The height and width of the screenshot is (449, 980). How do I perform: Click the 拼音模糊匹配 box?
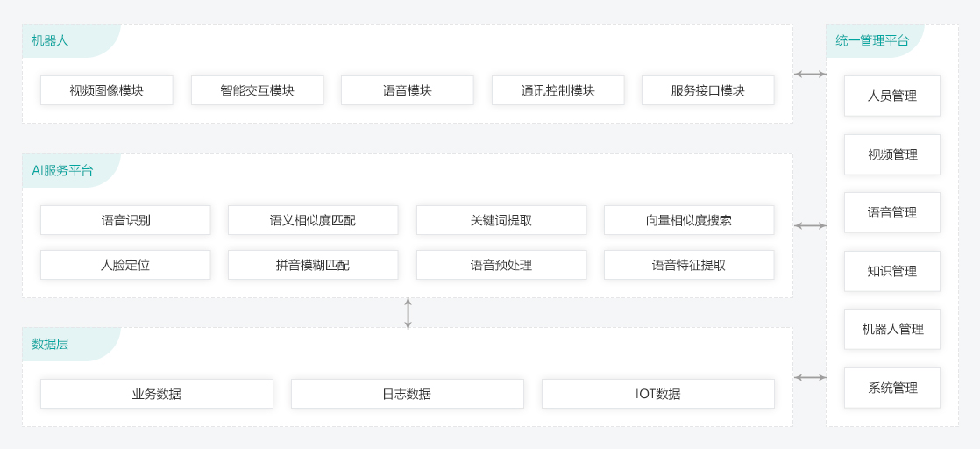[x=313, y=265]
